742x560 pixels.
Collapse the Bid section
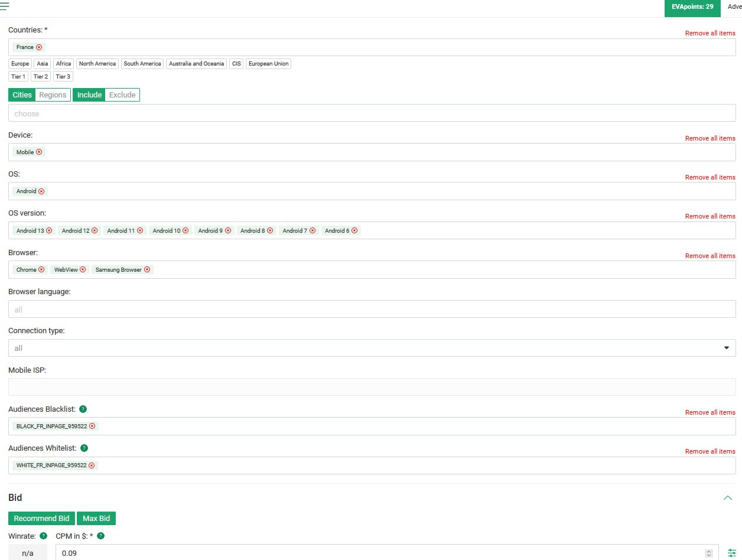728,498
